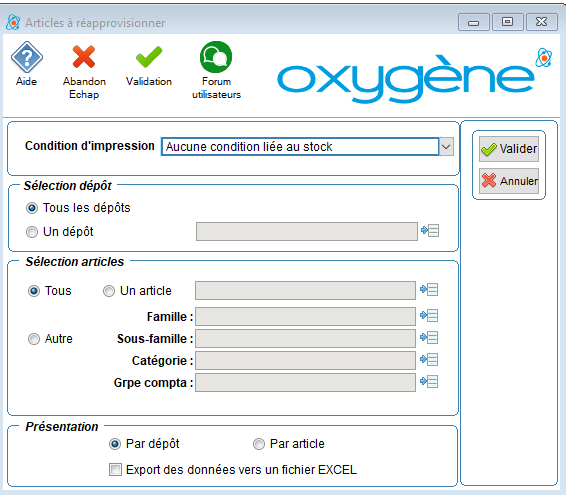Select Par article presentation option
Screen dimensions: 566x495
coord(259,444)
